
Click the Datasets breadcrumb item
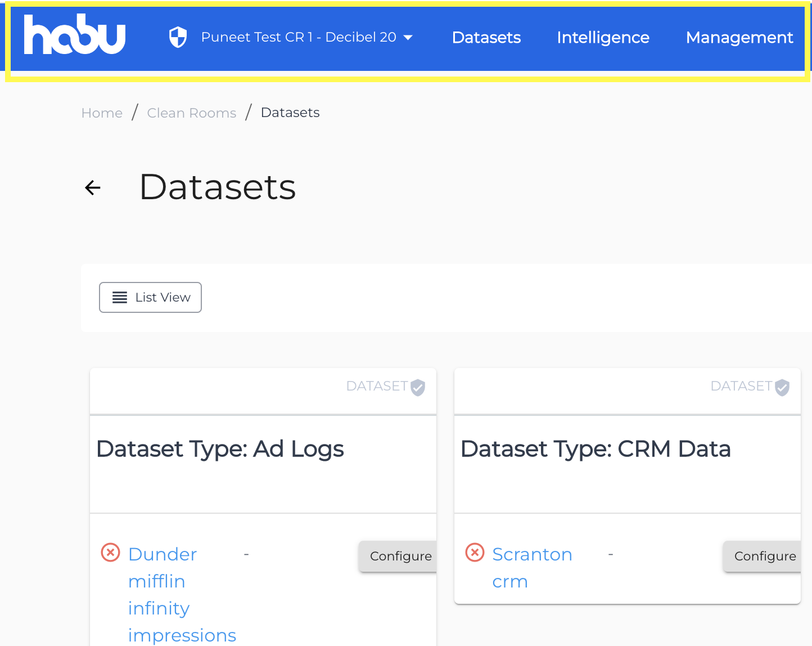[x=290, y=113]
